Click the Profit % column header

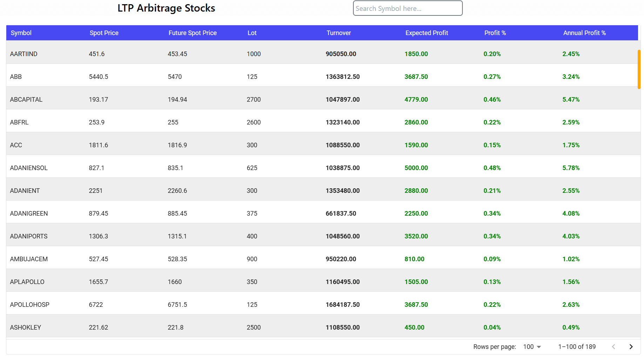point(495,33)
